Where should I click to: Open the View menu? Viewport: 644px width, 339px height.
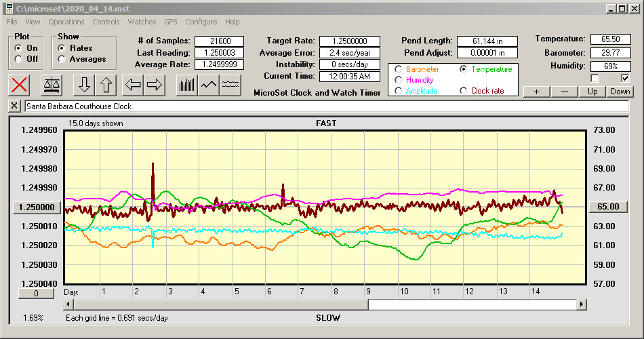tap(33, 22)
